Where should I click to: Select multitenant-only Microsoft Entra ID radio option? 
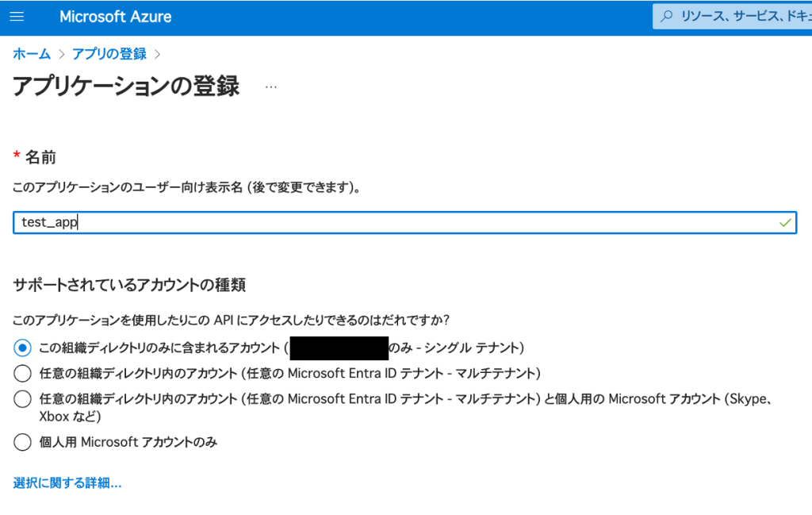tap(23, 373)
